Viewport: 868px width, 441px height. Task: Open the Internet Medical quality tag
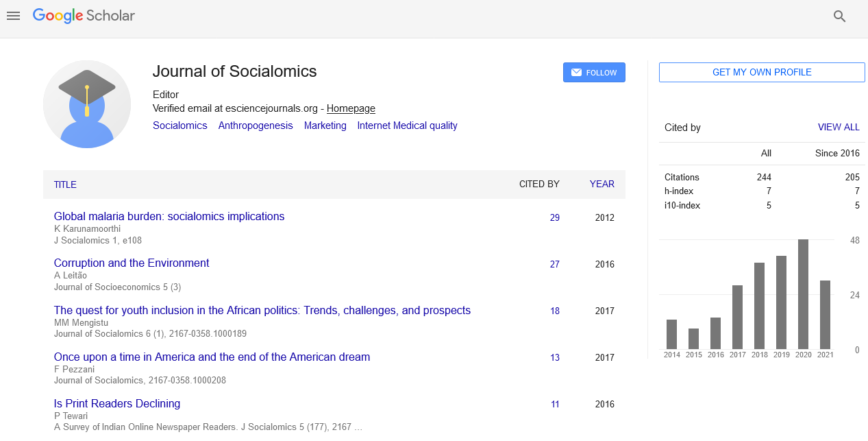407,126
